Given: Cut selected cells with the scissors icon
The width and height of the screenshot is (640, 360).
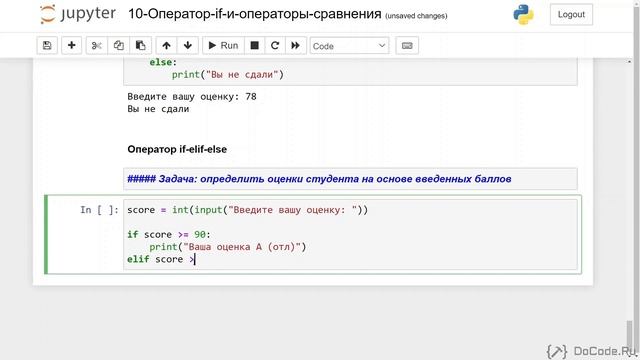Looking at the screenshot, I should click(x=97, y=45).
